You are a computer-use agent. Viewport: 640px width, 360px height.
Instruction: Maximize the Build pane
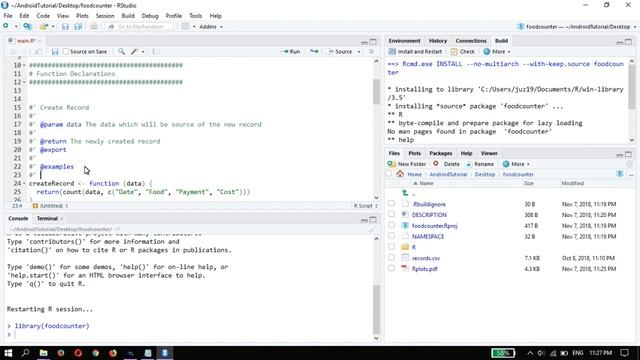pos(628,42)
